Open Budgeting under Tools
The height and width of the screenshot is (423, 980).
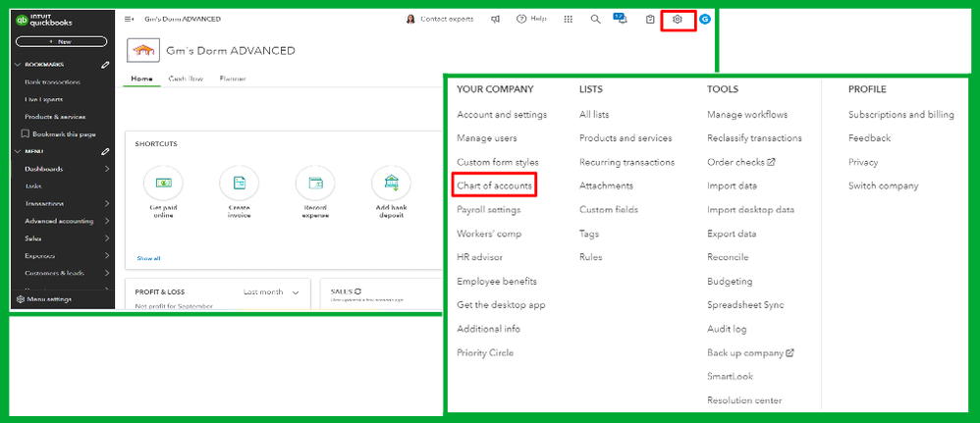point(730,281)
